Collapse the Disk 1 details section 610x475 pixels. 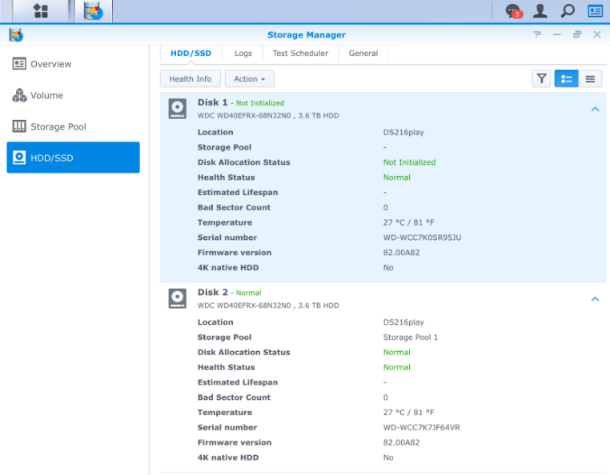tap(594, 109)
